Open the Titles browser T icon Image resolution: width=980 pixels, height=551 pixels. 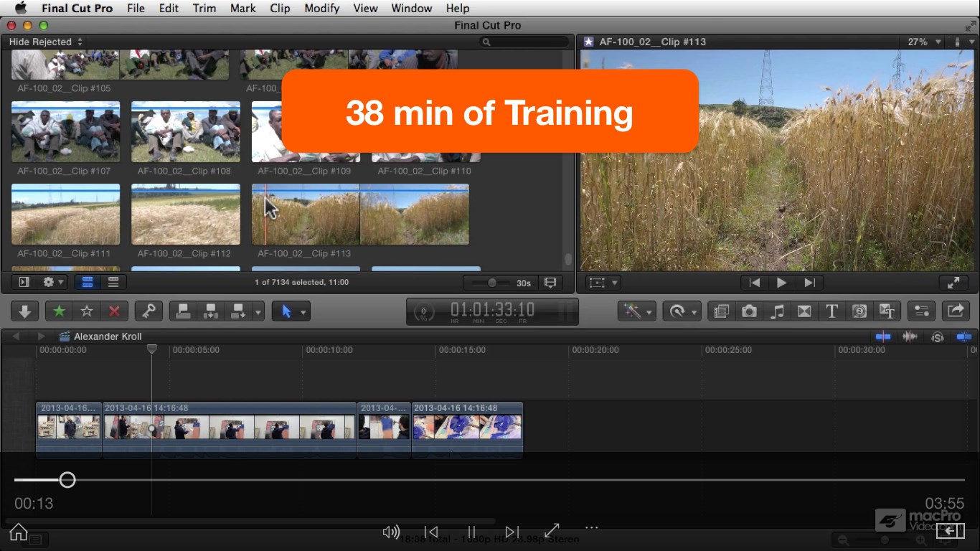[831, 311]
